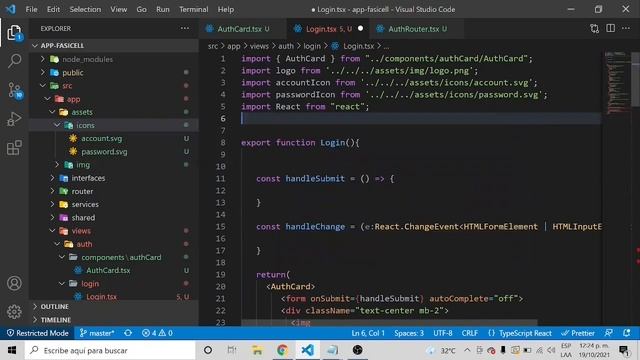Expand the img folder

click(x=57, y=164)
